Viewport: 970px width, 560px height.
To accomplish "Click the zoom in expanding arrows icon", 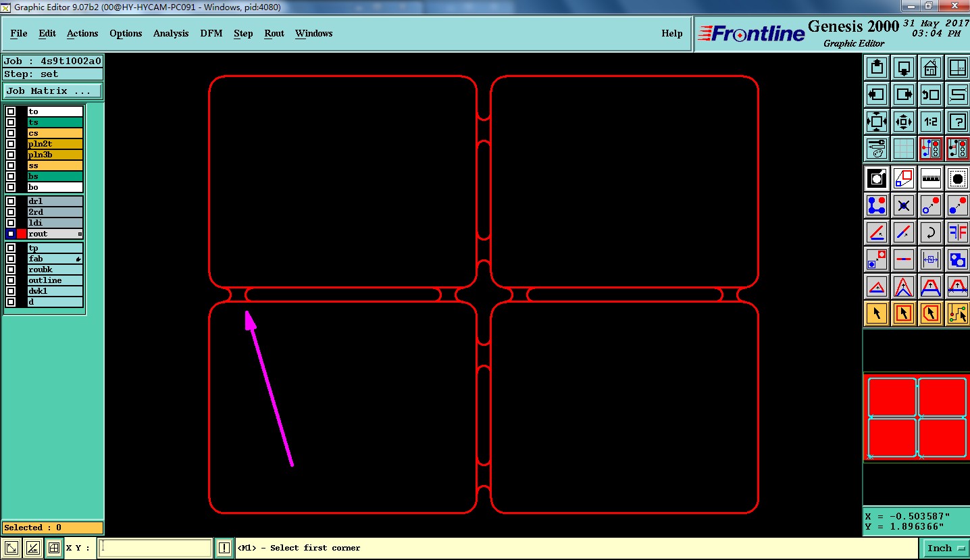I will pyautogui.click(x=877, y=122).
